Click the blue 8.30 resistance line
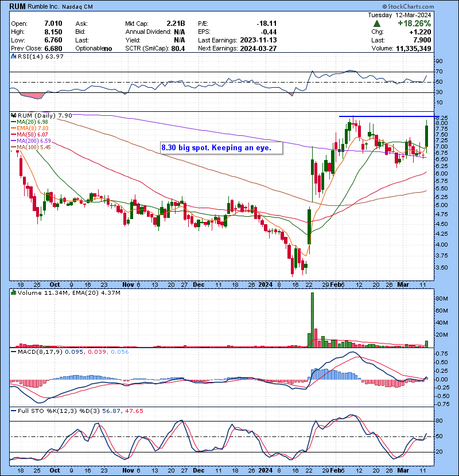The width and height of the screenshot is (459, 476). (x=389, y=116)
